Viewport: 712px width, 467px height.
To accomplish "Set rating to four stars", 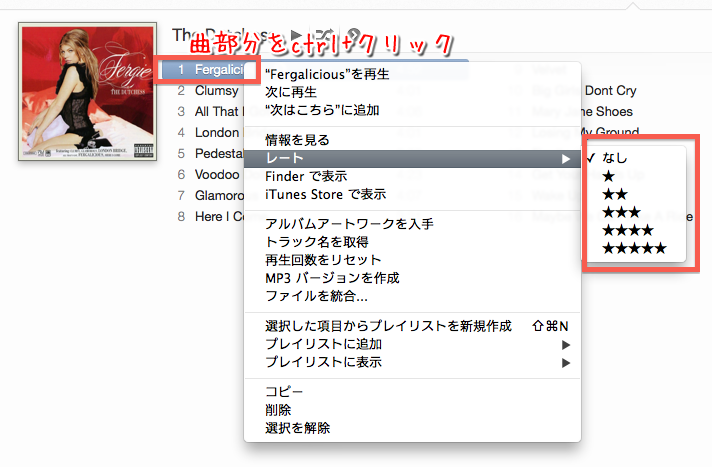I will click(635, 230).
